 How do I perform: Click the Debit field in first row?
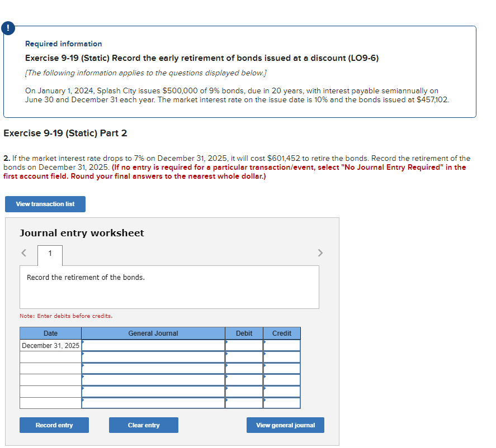point(244,345)
